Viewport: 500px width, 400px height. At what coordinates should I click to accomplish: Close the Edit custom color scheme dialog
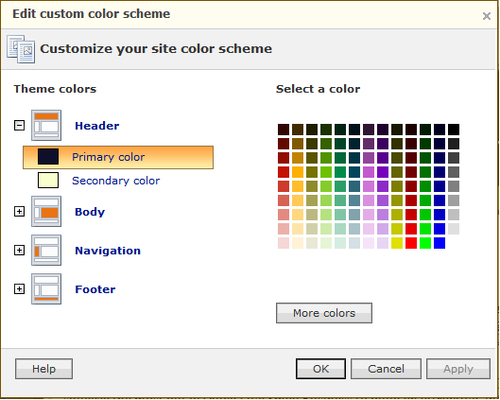pyautogui.click(x=486, y=16)
